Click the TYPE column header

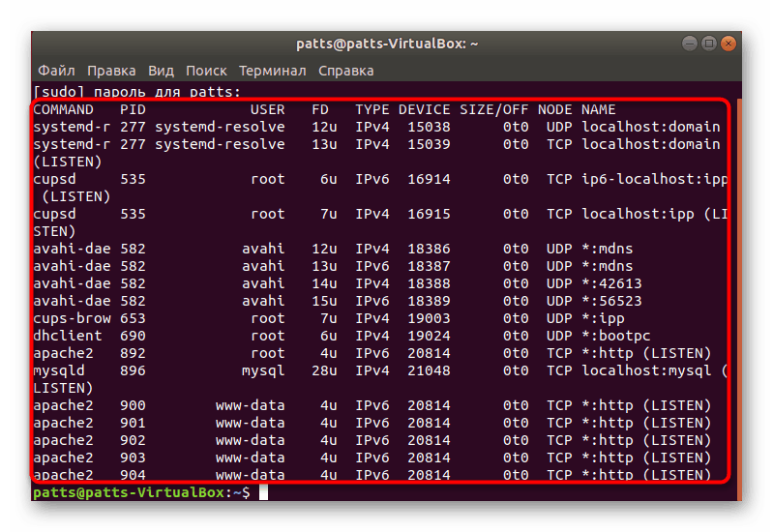(372, 109)
